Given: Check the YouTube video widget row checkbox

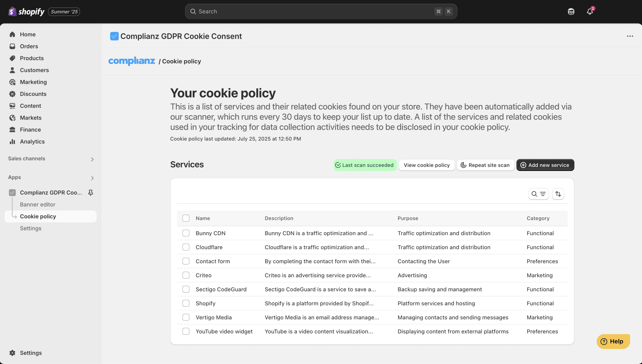Looking at the screenshot, I should click(x=186, y=331).
